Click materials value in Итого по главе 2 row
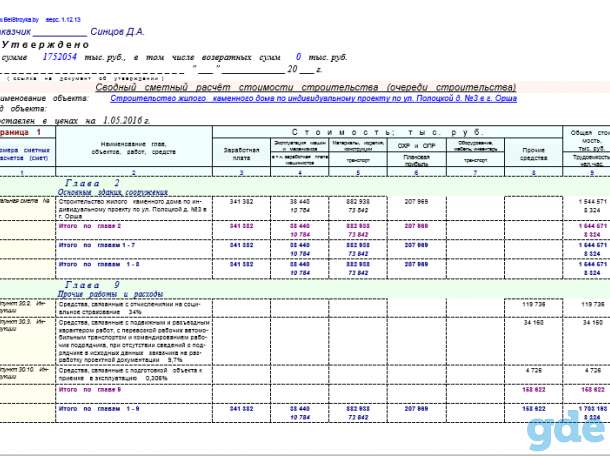 tap(358, 226)
